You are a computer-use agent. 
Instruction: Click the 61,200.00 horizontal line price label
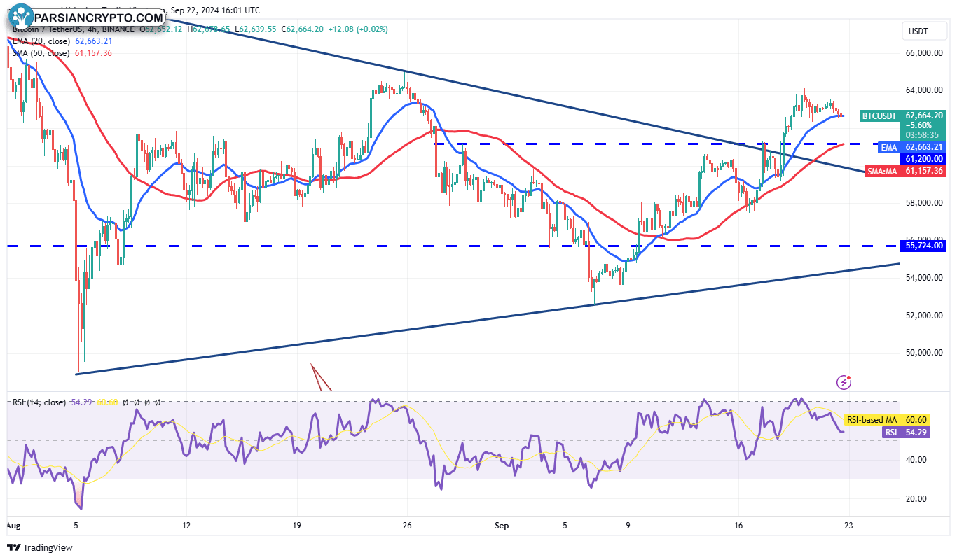click(923, 159)
